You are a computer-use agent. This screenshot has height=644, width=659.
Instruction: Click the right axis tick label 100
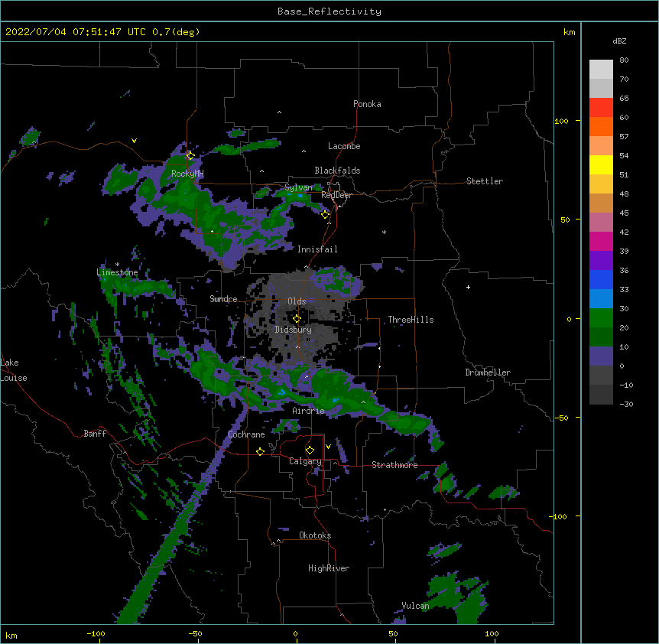(x=561, y=121)
